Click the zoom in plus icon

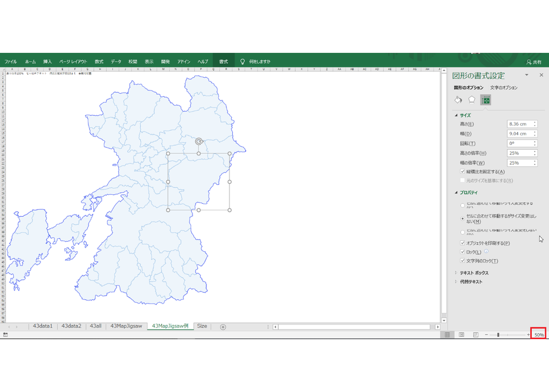[x=528, y=335]
